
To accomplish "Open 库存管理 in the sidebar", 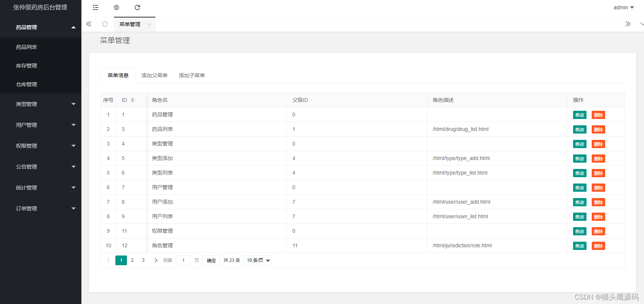I will tap(41, 66).
